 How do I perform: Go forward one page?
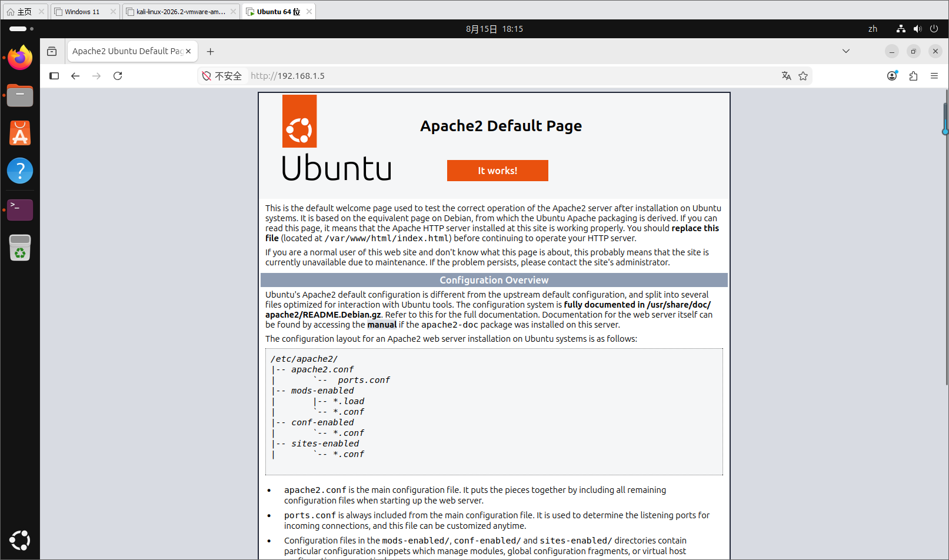pos(96,76)
